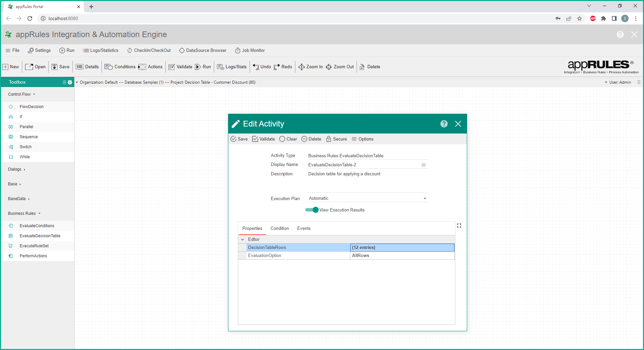Toggle View Execution Results switch
This screenshot has height=350, width=644.
coord(312,210)
